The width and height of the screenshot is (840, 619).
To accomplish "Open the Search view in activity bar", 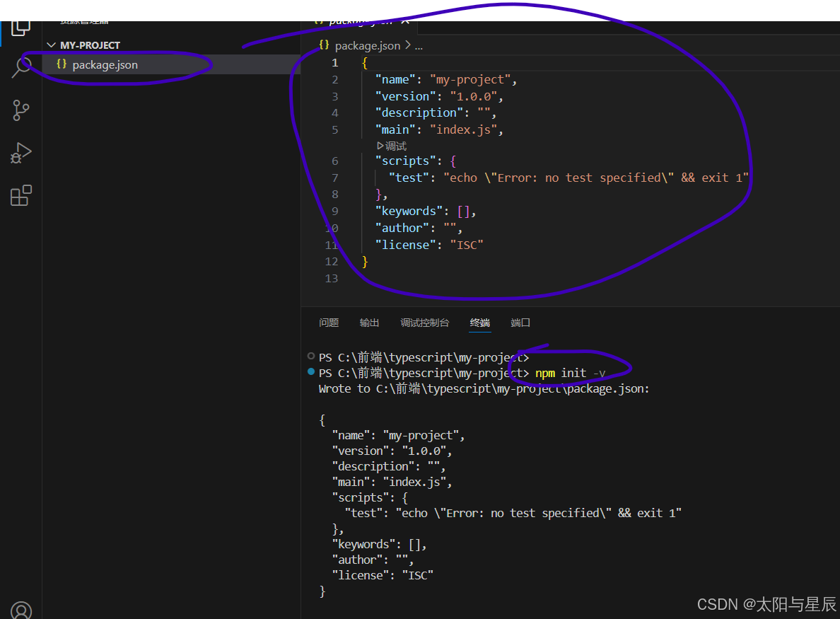I will tap(21, 67).
